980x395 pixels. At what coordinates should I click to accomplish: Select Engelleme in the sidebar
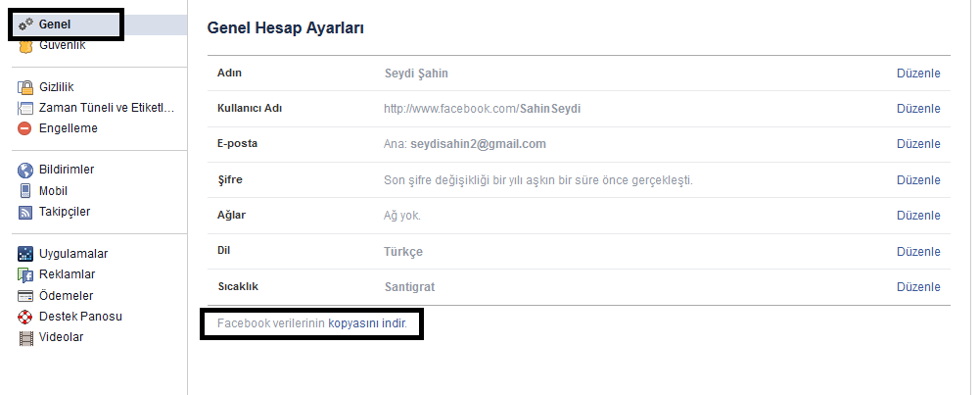69,128
